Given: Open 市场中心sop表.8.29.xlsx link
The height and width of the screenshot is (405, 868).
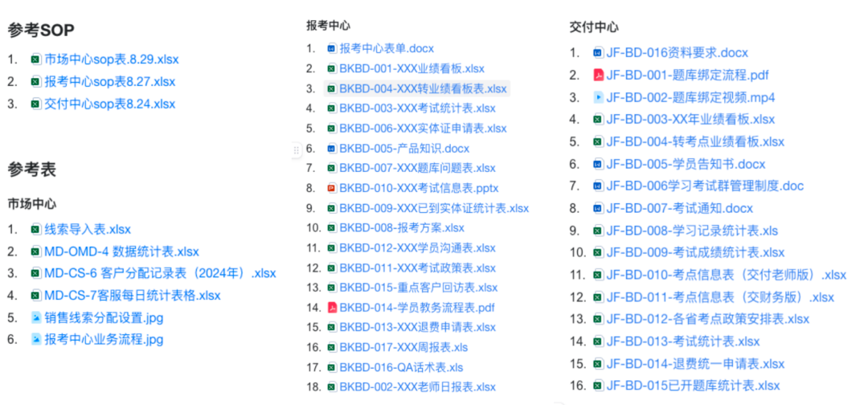Looking at the screenshot, I should coord(112,59).
